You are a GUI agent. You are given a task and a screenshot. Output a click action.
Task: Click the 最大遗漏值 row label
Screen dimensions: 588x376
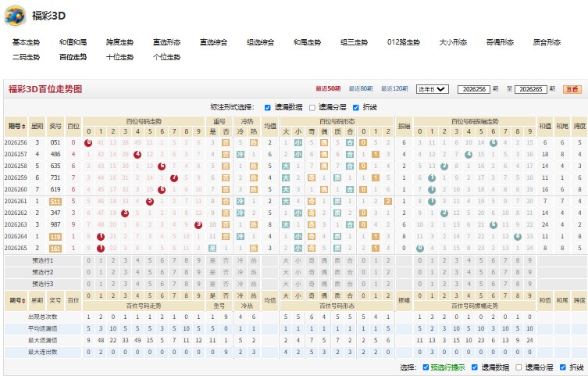pos(43,340)
